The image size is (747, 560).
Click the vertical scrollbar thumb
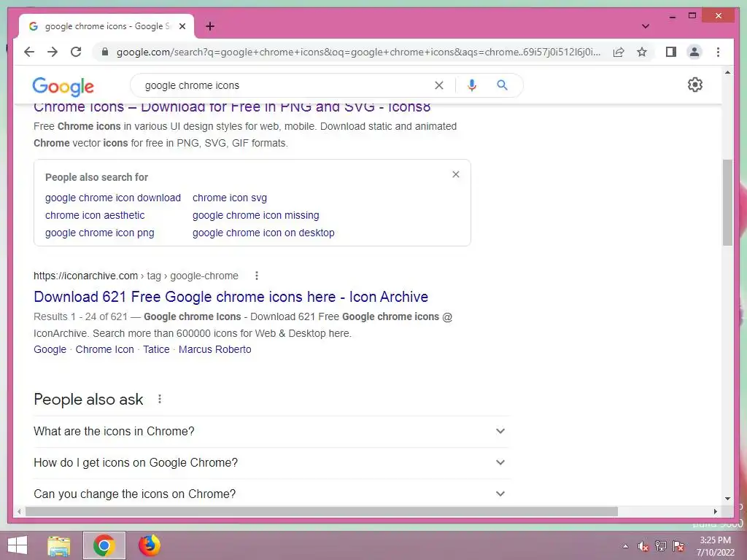(727, 203)
